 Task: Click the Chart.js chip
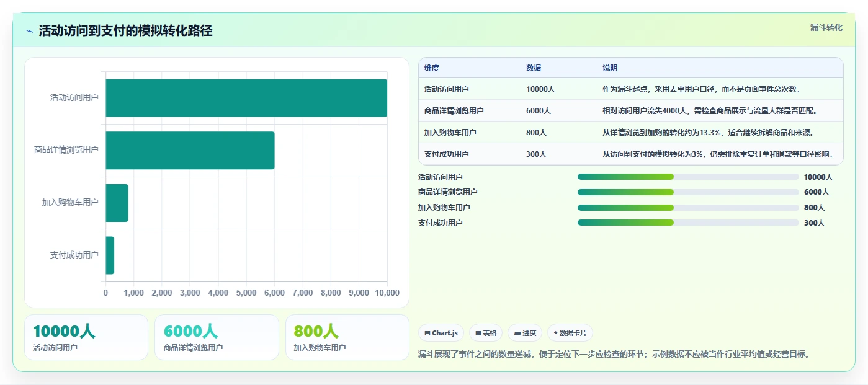(x=441, y=333)
